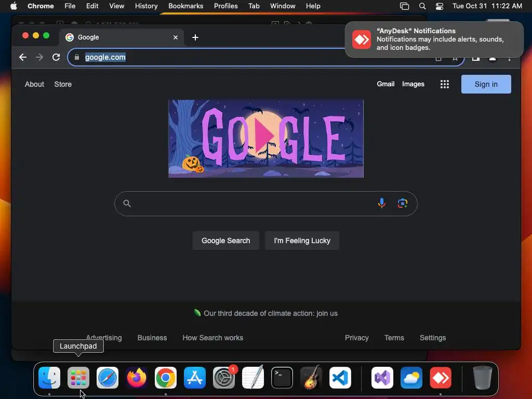
Task: Open the Images link
Action: pyautogui.click(x=413, y=84)
